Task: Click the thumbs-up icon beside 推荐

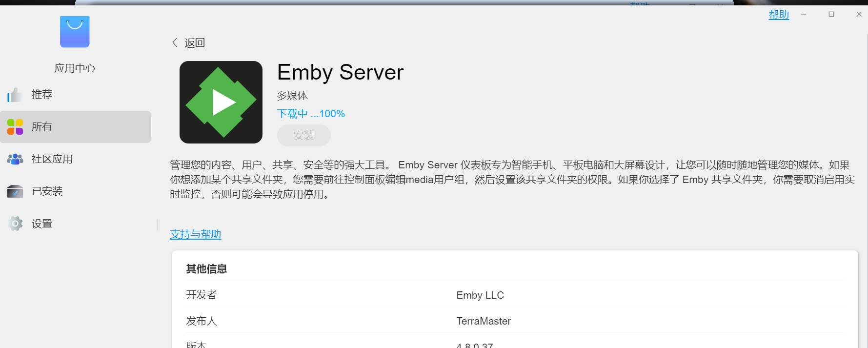Action: (15, 95)
